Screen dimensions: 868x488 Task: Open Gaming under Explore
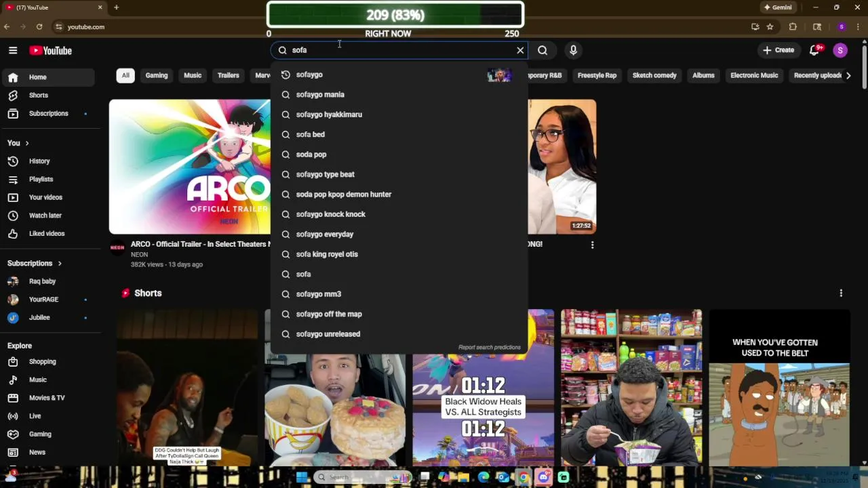coord(47,434)
